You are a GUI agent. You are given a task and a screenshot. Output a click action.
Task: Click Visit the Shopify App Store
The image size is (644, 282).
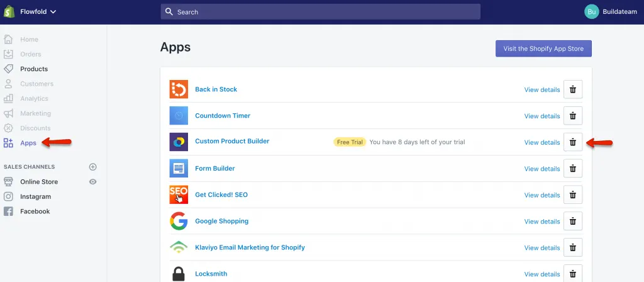pyautogui.click(x=543, y=48)
